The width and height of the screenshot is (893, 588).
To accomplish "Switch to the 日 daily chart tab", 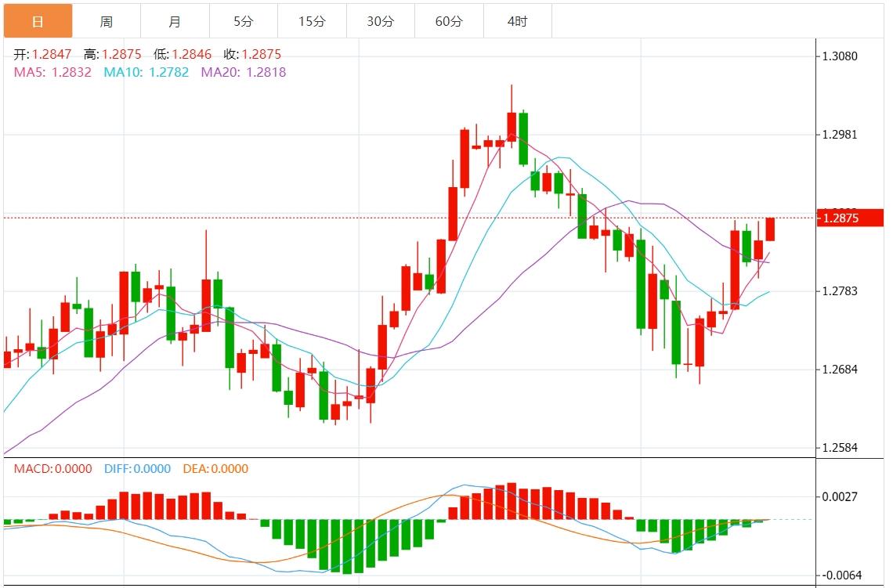I will 38,21.
